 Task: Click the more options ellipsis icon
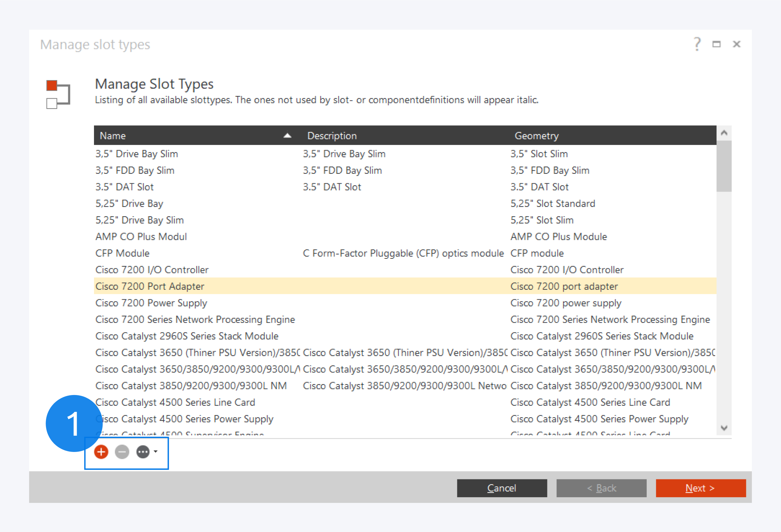pyautogui.click(x=143, y=452)
